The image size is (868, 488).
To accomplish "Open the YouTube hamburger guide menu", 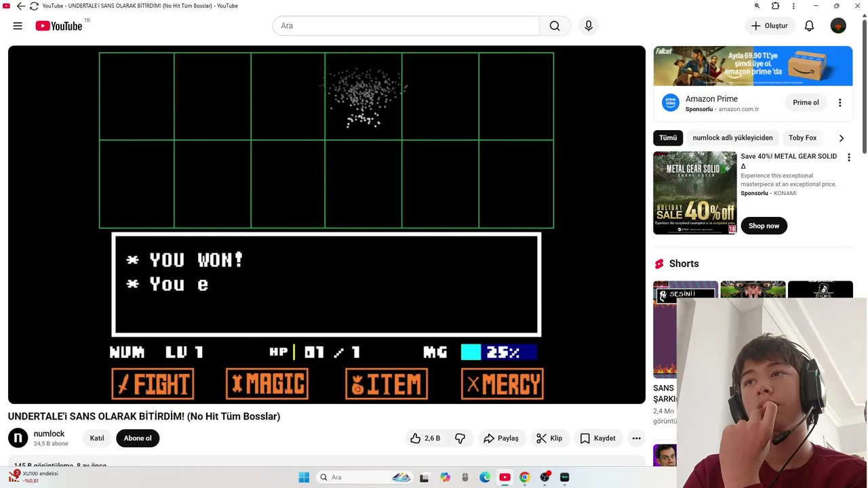I will point(18,26).
